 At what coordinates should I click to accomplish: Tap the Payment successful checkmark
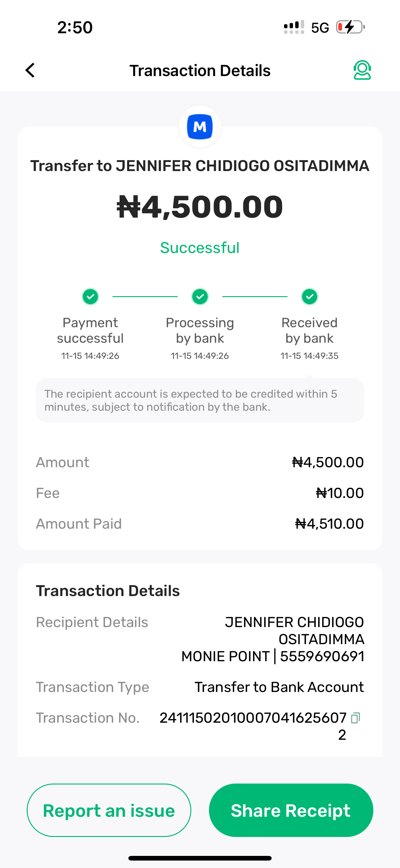90,296
